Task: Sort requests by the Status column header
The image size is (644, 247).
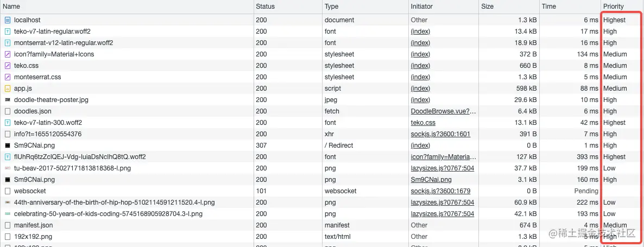Action: [x=266, y=7]
